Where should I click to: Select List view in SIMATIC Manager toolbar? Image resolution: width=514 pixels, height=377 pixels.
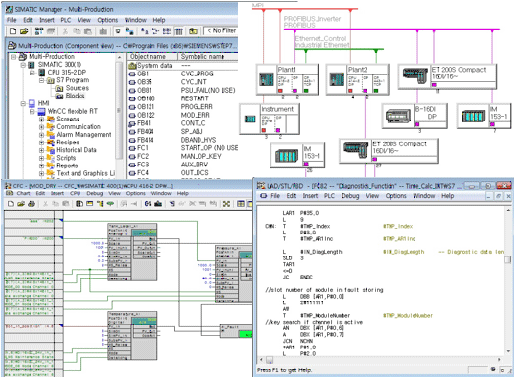tap(167, 31)
